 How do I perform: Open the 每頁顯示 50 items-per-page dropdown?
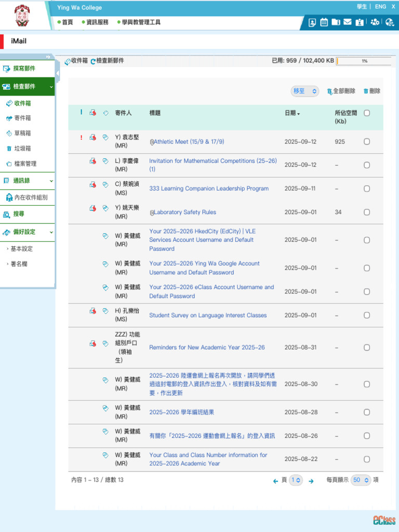click(x=361, y=480)
